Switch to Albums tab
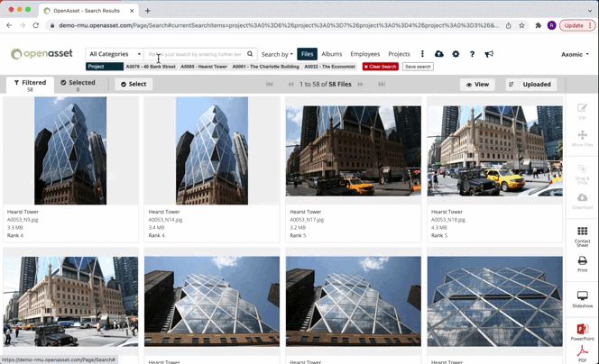This screenshot has width=599, height=364. 332,54
